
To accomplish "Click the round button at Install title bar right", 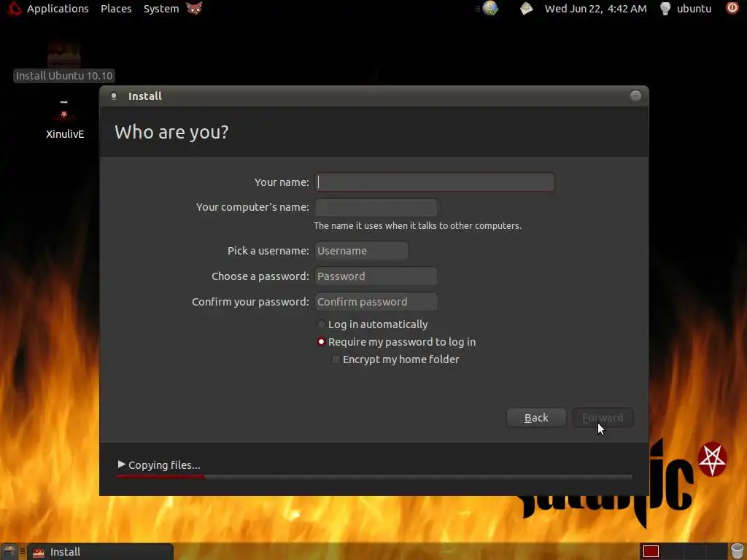I will click(635, 96).
